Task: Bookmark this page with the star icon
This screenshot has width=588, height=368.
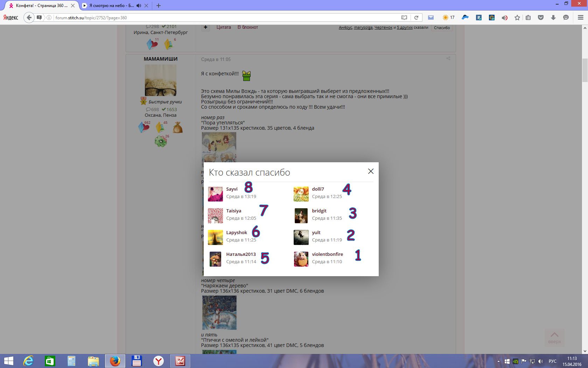Action: pyautogui.click(x=517, y=18)
